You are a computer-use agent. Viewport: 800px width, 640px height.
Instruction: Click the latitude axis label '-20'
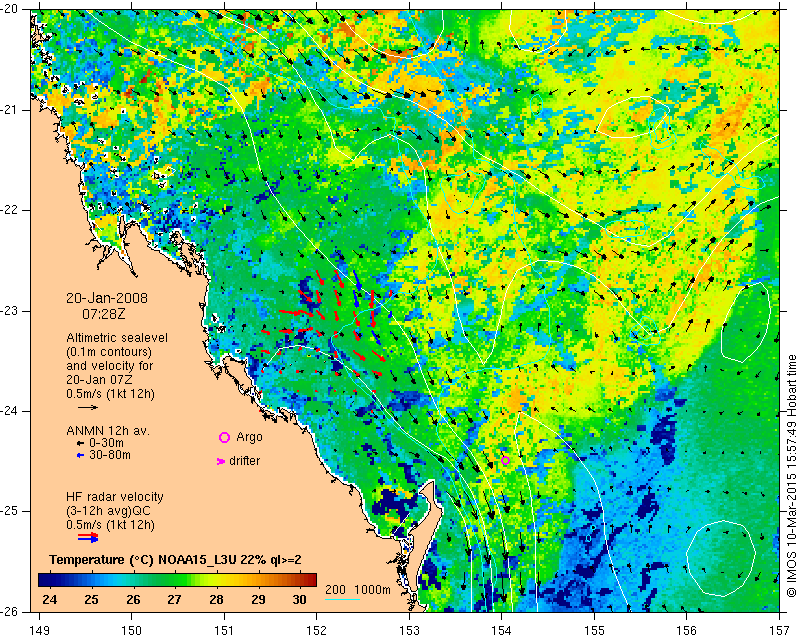(10, 9)
